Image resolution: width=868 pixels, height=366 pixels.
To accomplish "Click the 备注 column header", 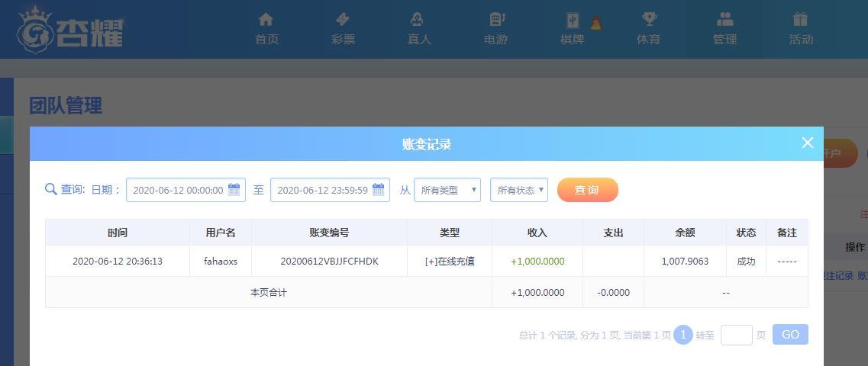I will coord(787,233).
